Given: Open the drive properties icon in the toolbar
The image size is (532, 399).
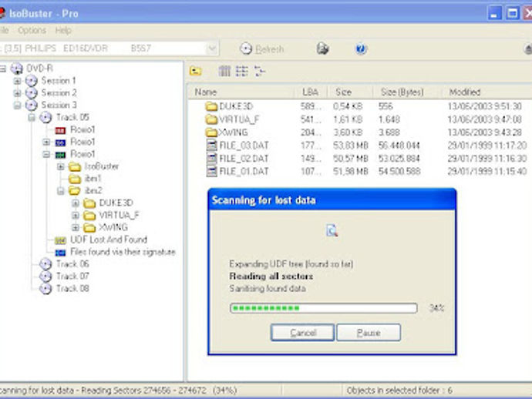Looking at the screenshot, I should (322, 49).
